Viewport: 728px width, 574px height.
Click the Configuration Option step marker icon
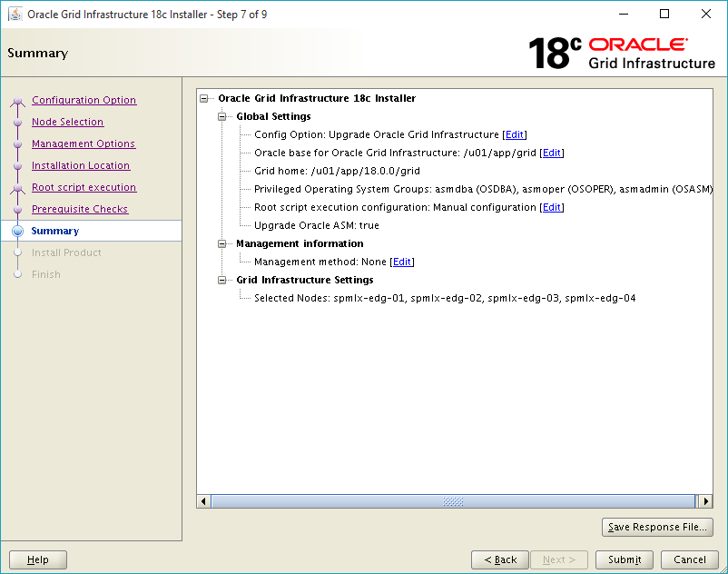pos(17,101)
